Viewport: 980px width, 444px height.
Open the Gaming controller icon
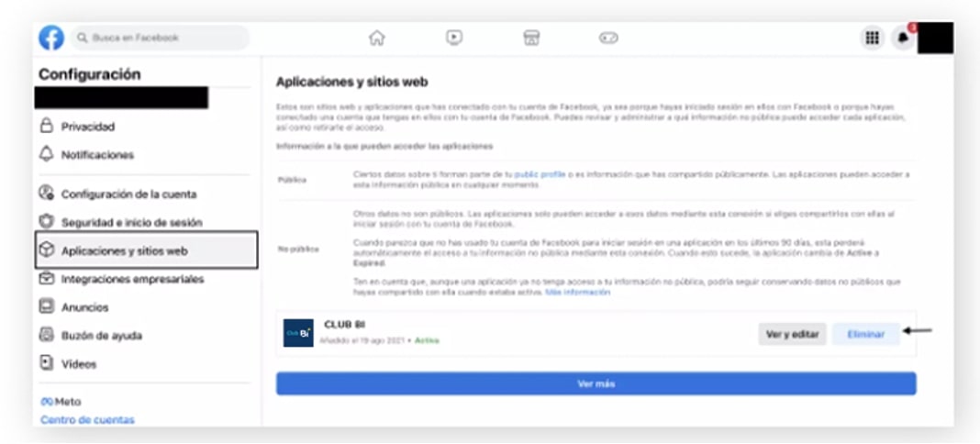608,38
